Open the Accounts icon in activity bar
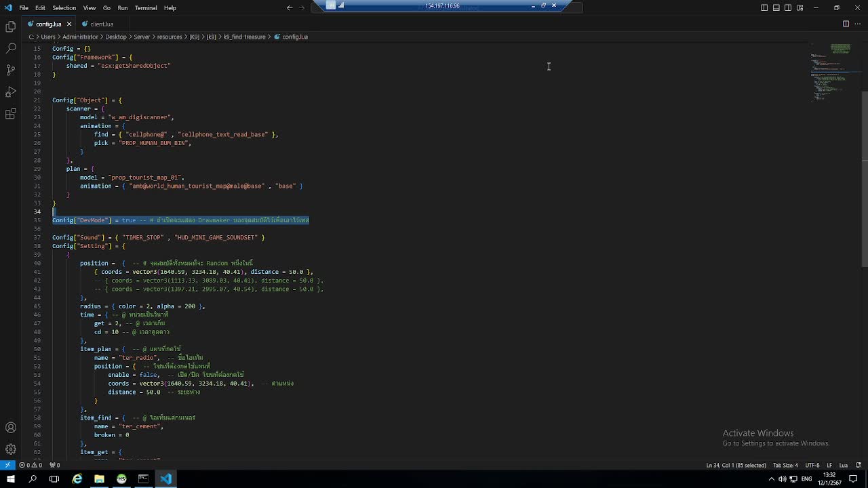The image size is (868, 488). 10,428
